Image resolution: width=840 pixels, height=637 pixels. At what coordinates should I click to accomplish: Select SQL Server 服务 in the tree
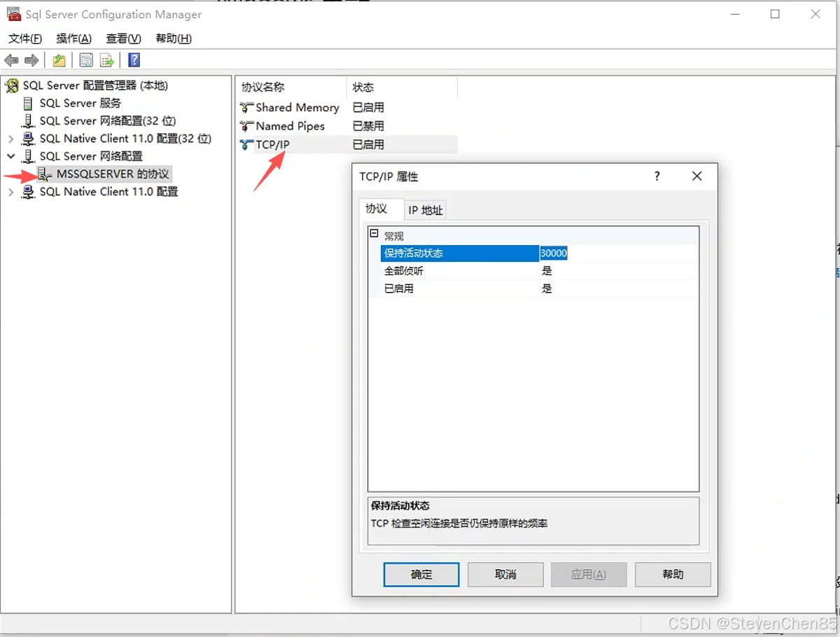point(80,103)
